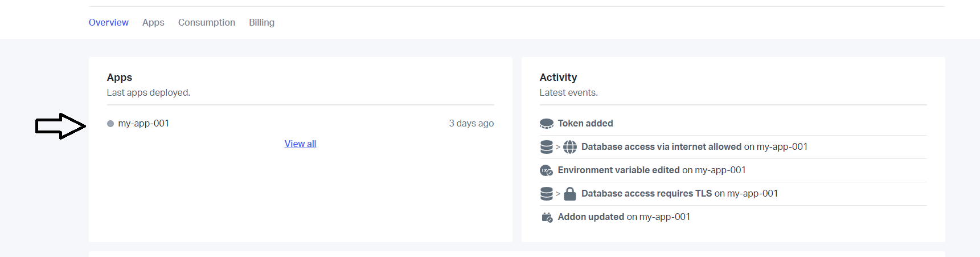The width and height of the screenshot is (980, 257).
Task: Open Database access requires TLS event
Action: tap(679, 193)
